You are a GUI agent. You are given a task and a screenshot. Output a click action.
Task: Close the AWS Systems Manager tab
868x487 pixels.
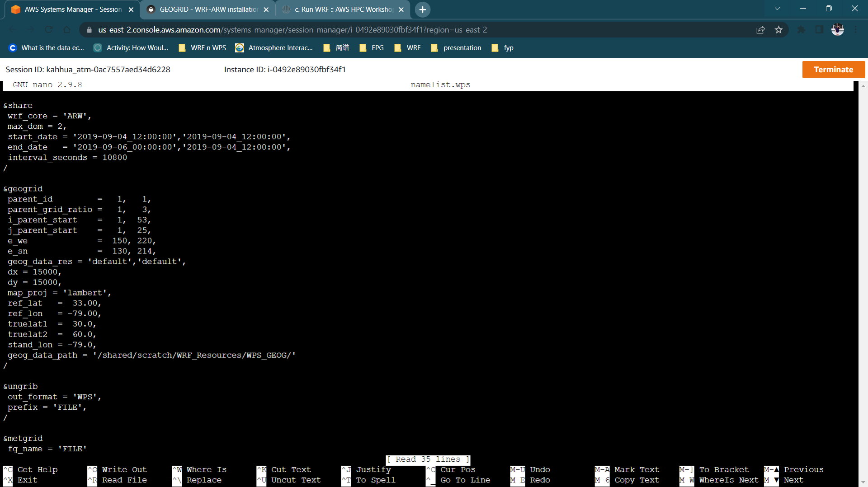click(131, 9)
